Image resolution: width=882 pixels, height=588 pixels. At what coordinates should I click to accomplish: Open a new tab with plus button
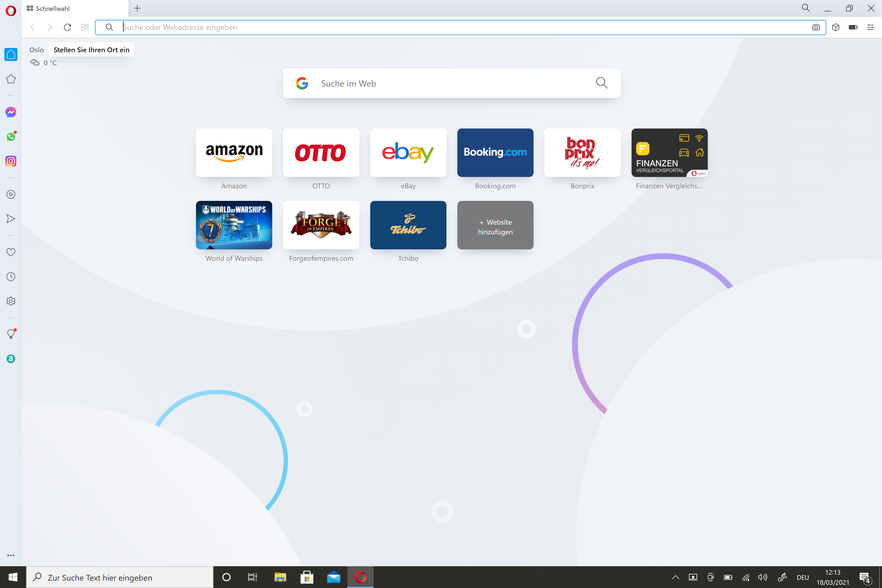137,8
